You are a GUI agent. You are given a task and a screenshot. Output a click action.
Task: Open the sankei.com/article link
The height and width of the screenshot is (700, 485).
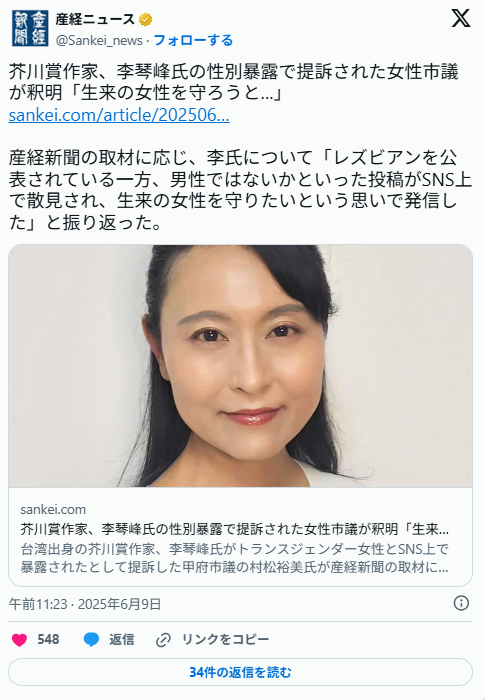point(119,115)
